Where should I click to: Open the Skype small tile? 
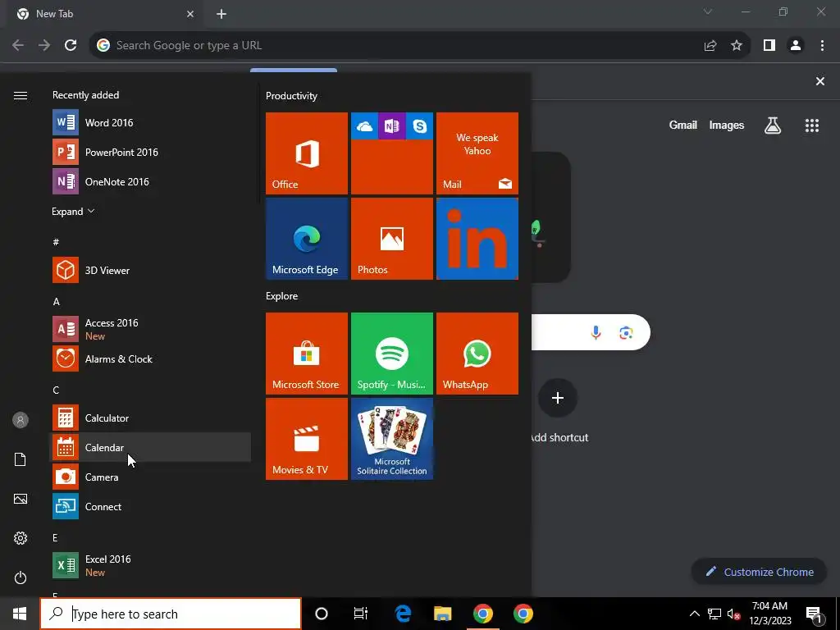pyautogui.click(x=419, y=126)
